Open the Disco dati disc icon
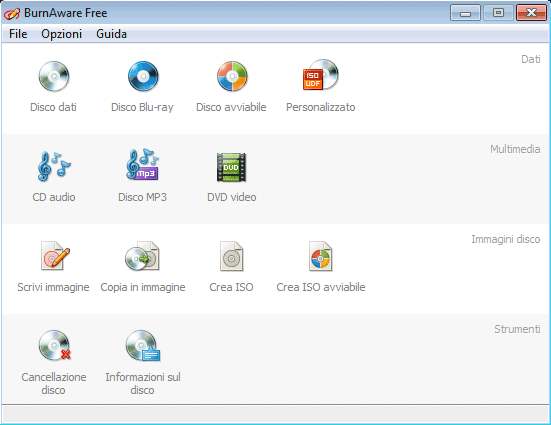The height and width of the screenshot is (425, 551). pos(54,76)
